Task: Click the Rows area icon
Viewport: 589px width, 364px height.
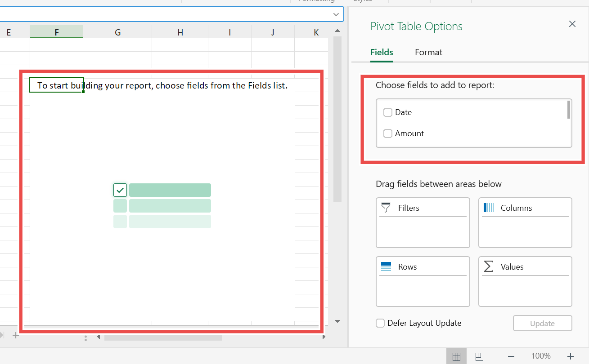Action: click(386, 266)
